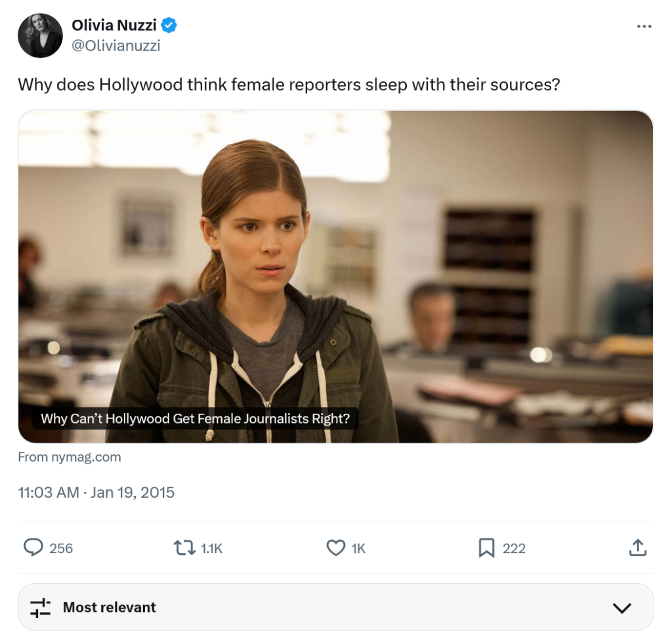Click the 1.1K reposts count
The height and width of the screenshot is (639, 672).
[x=211, y=548]
